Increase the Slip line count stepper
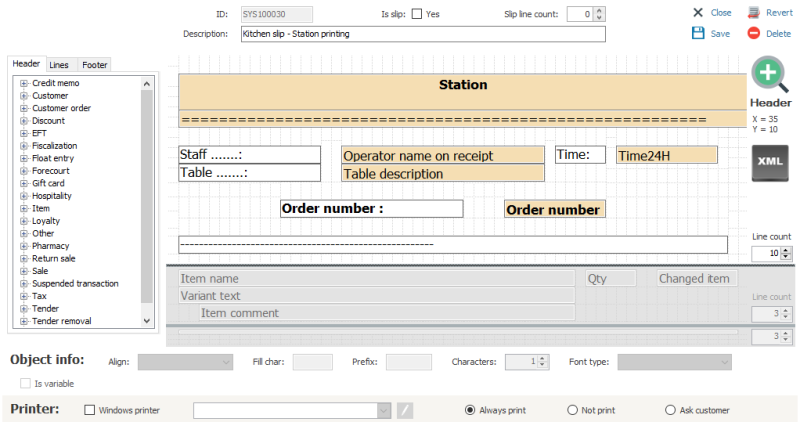Viewport: 800px width, 422px height. tap(599, 10)
